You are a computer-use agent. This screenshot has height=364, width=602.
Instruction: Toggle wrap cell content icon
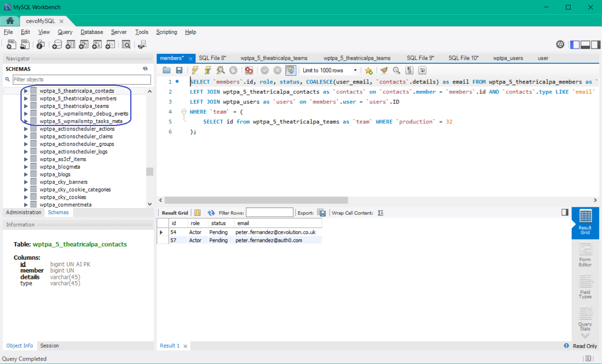pyautogui.click(x=381, y=213)
